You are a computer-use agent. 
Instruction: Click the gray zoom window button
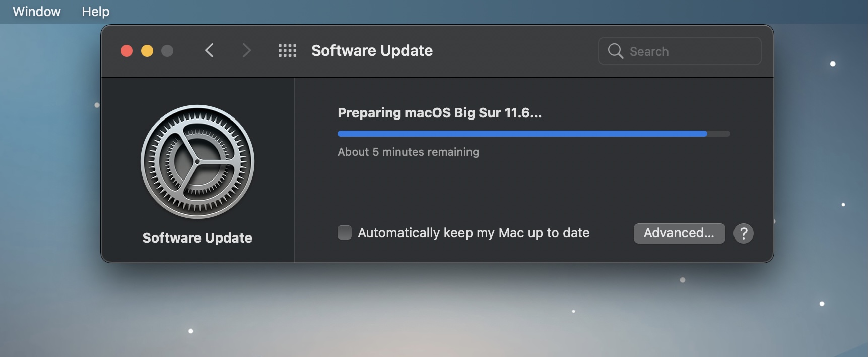pos(167,51)
